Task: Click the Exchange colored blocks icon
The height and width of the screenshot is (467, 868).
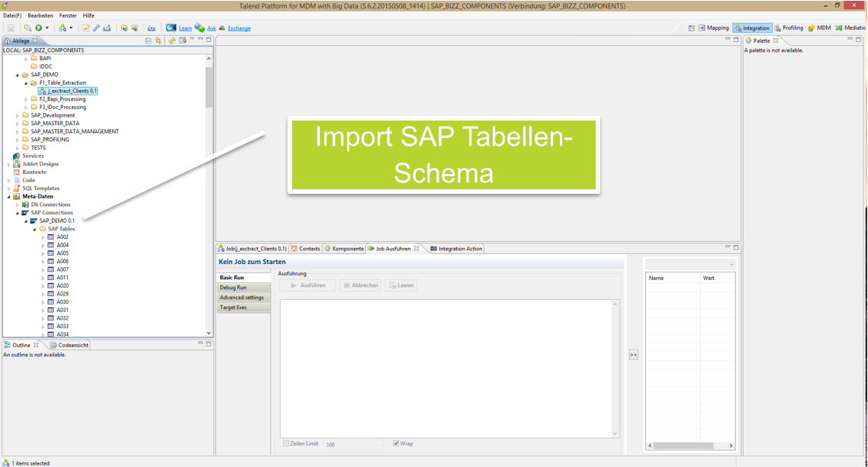Action: (x=222, y=27)
